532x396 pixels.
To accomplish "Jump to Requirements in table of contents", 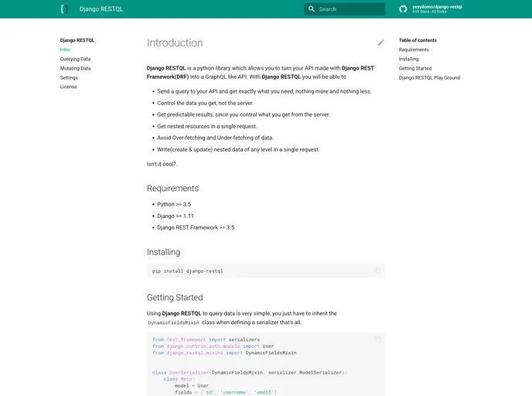I will click(x=414, y=49).
